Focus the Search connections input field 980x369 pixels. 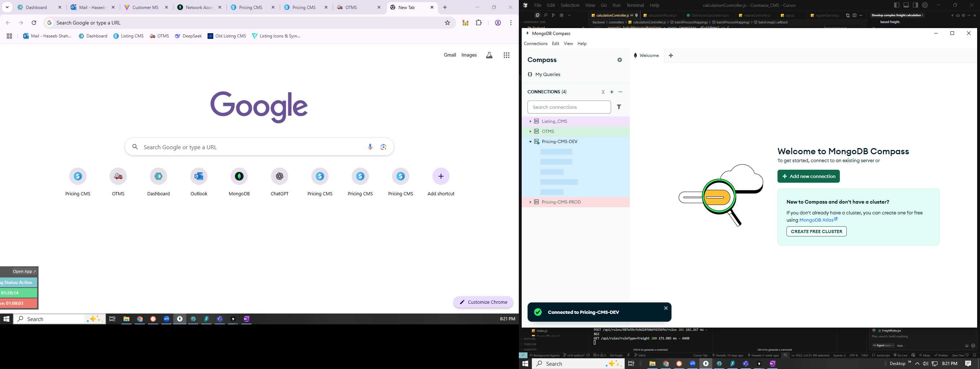(569, 107)
